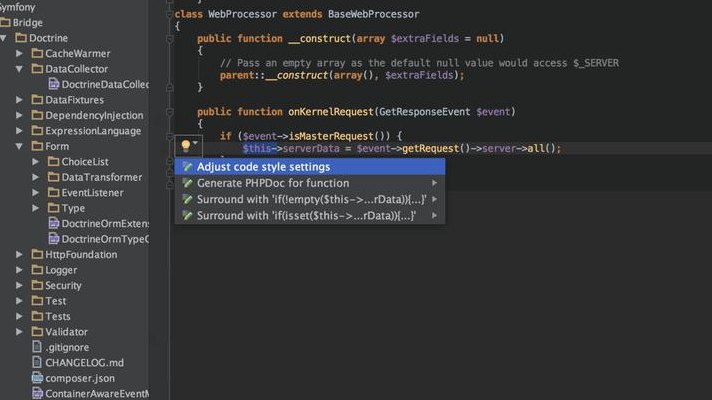Select the ExpressionLanguage tree label
The image size is (712, 400).
(93, 131)
